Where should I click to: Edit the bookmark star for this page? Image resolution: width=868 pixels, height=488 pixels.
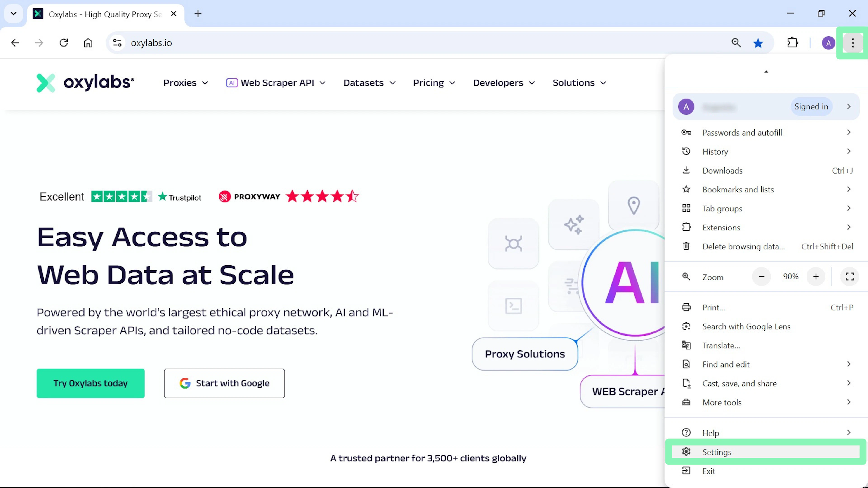[x=758, y=43]
